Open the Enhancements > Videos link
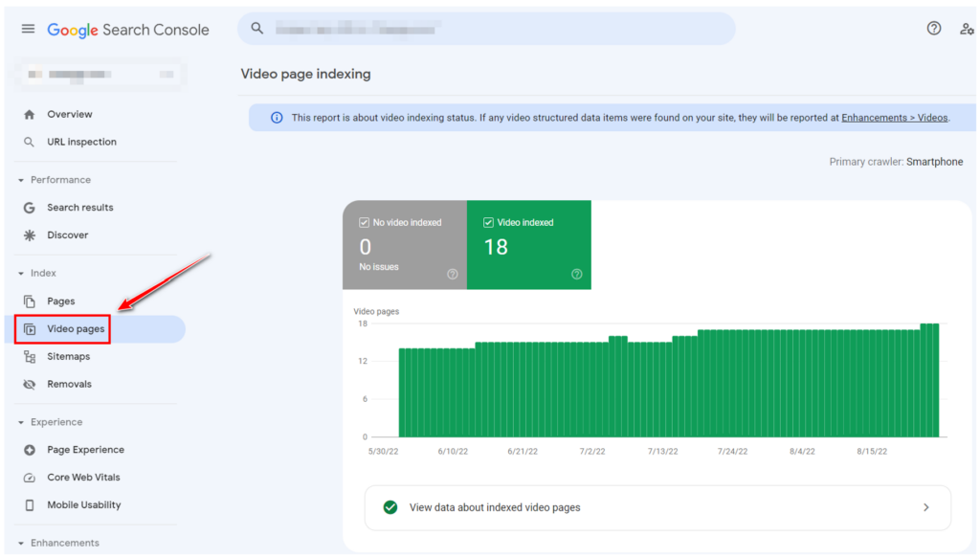Viewport: 980px width, 558px height. 895,117
